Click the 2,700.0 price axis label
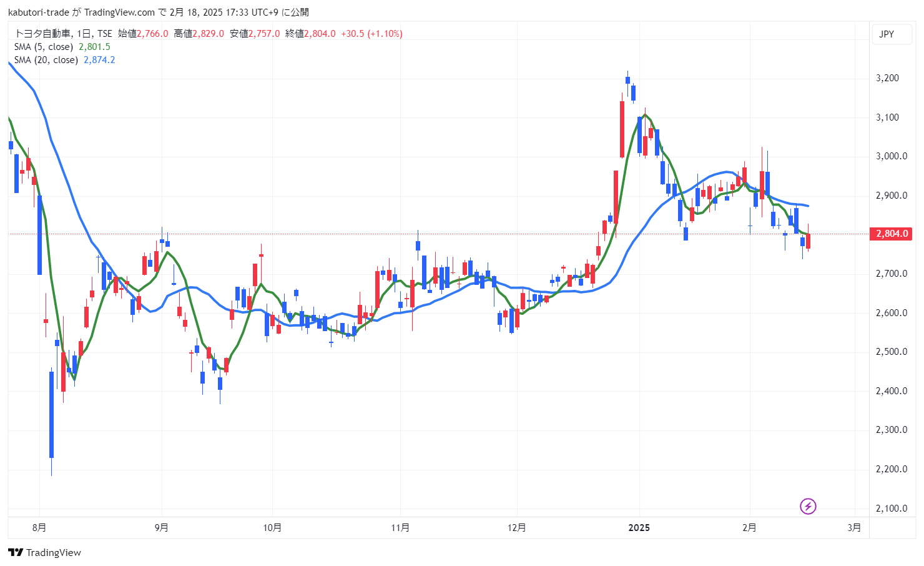The height and width of the screenshot is (566, 924). [892, 274]
